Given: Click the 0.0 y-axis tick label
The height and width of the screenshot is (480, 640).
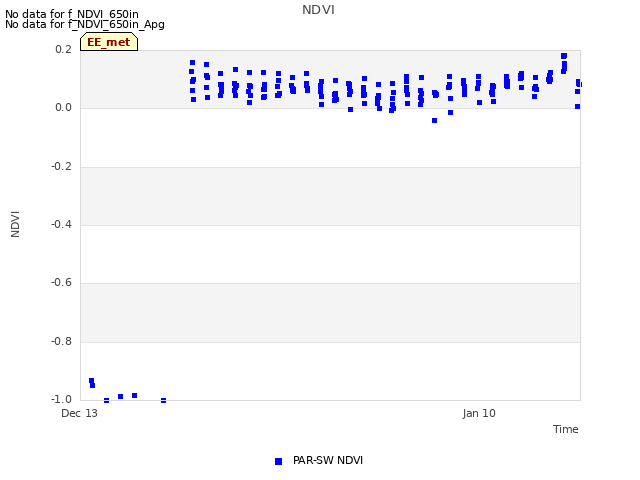Looking at the screenshot, I should 63,108.
